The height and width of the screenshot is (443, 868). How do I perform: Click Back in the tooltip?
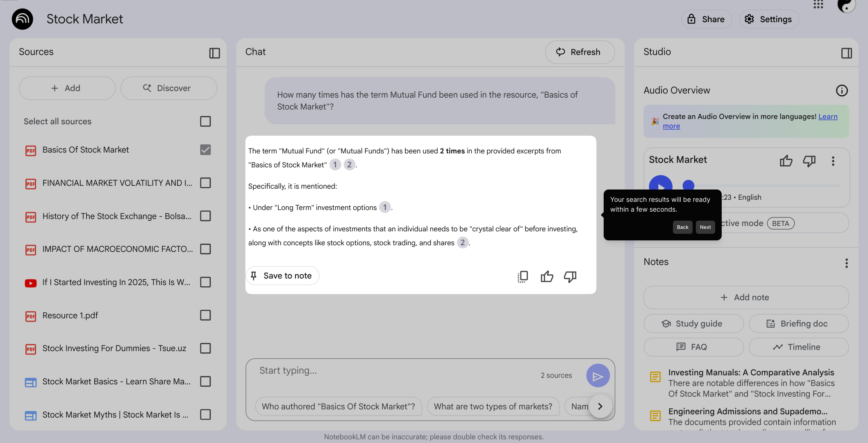[682, 227]
